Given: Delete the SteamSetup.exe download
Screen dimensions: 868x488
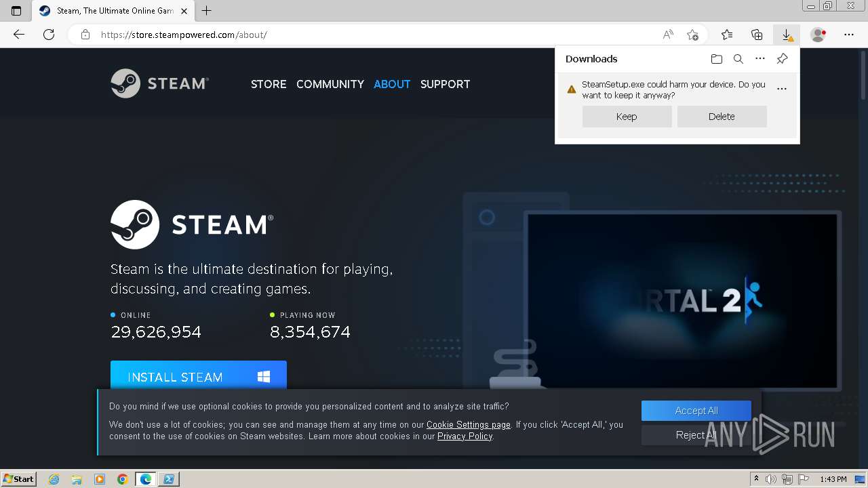Looking at the screenshot, I should click(722, 117).
